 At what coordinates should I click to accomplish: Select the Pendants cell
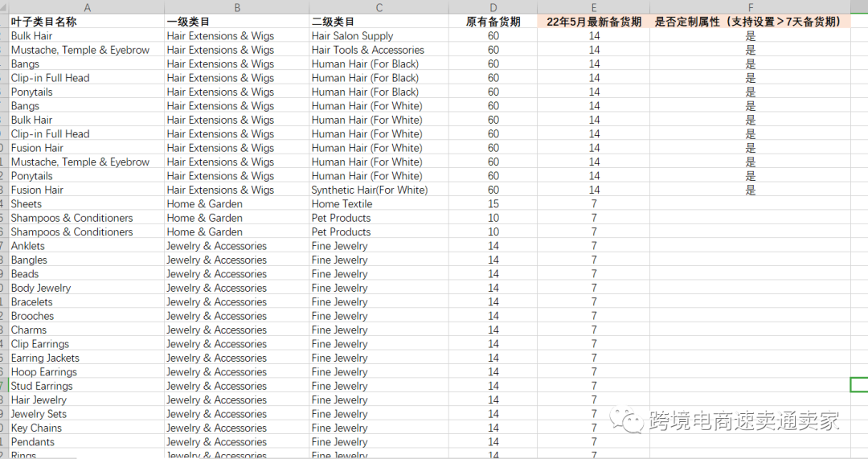pos(87,442)
